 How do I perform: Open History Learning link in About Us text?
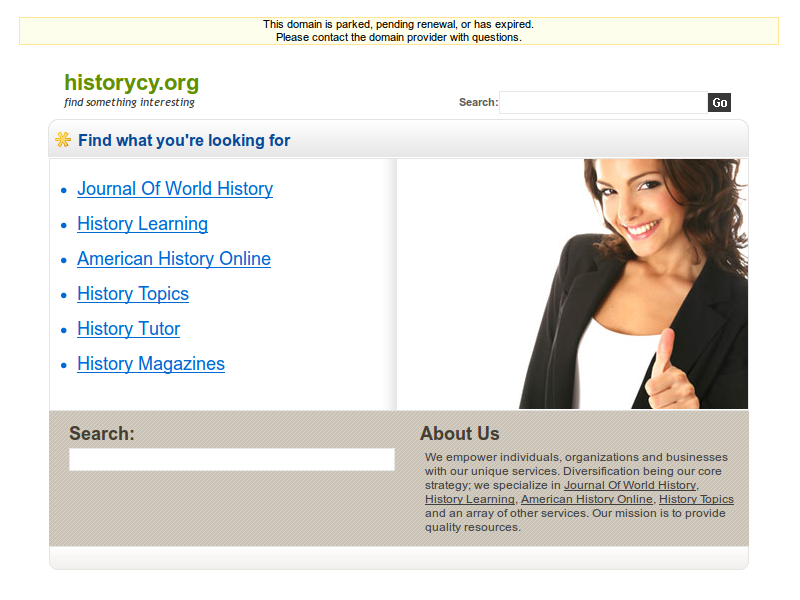point(470,499)
